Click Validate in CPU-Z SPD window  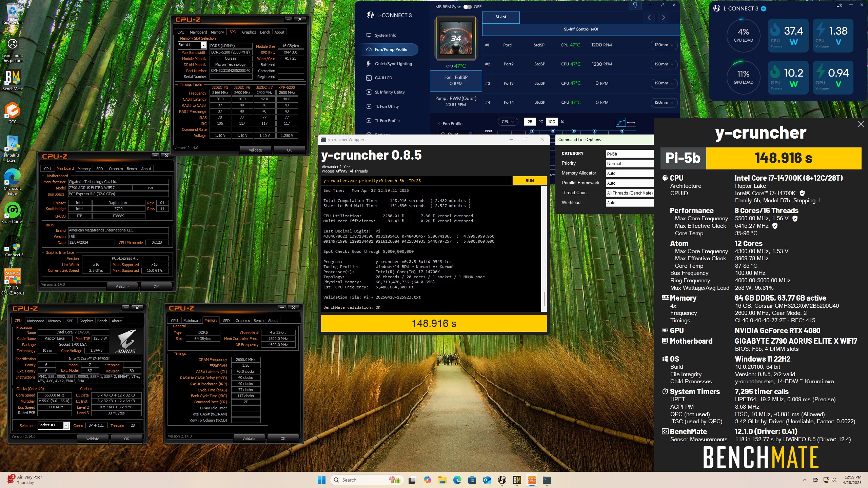click(255, 150)
